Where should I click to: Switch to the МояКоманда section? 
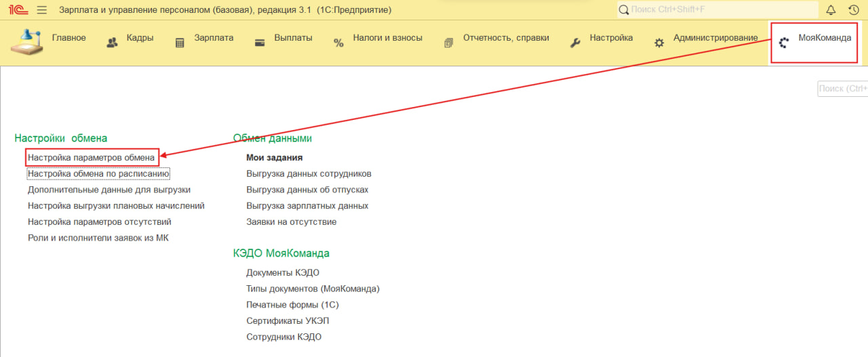(x=824, y=38)
